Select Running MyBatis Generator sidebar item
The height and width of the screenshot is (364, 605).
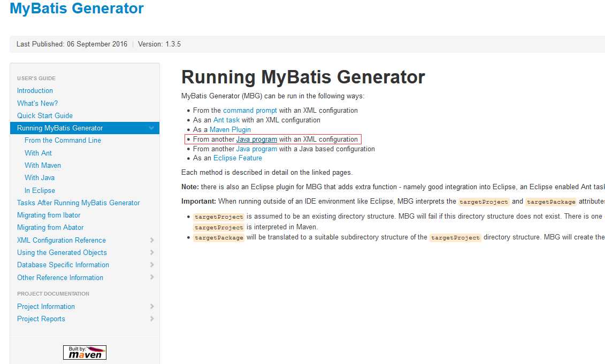click(x=85, y=128)
